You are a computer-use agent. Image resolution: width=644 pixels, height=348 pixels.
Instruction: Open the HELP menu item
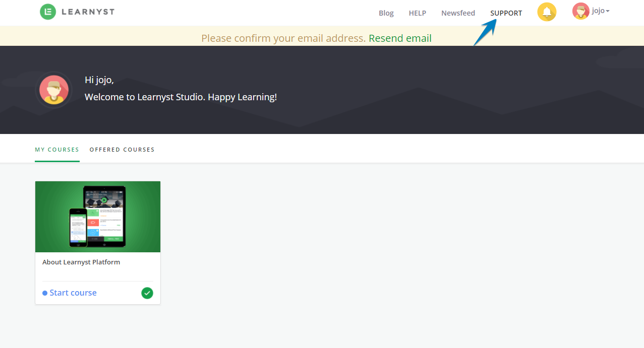point(418,13)
